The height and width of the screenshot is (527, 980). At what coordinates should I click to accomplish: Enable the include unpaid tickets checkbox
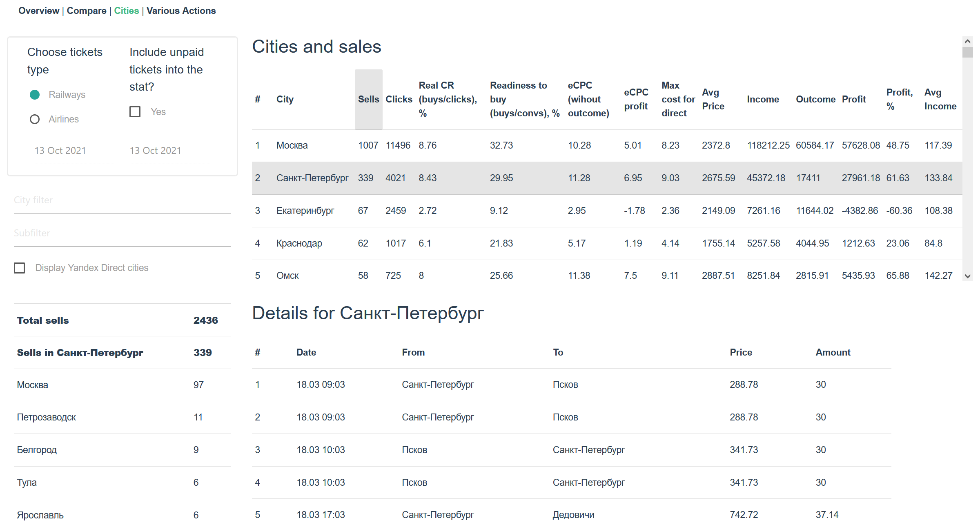(x=135, y=112)
